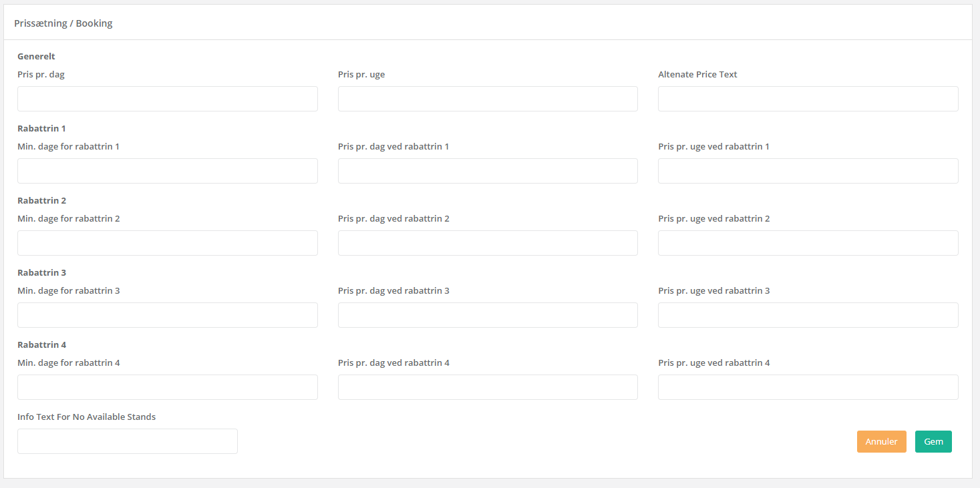Focus the Pris pr. dag field
980x488 pixels.
pos(168,99)
